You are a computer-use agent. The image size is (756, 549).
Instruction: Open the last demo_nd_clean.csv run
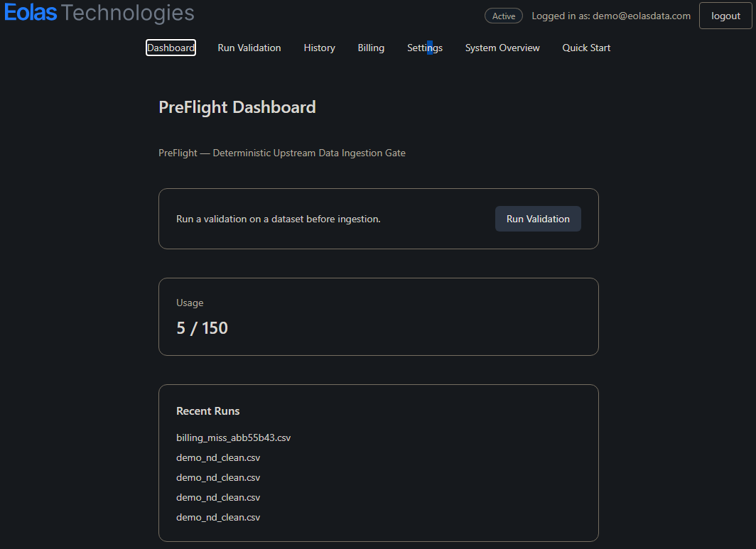(x=218, y=517)
